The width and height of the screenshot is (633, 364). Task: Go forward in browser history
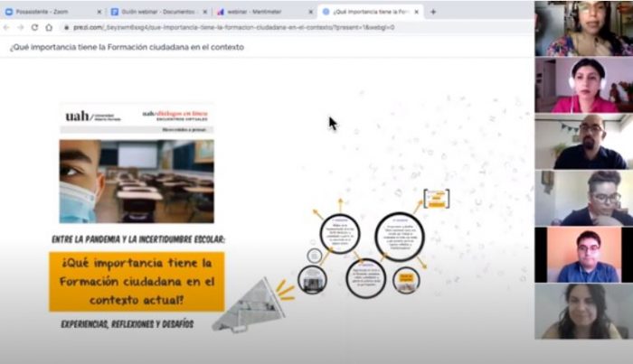pos(21,27)
